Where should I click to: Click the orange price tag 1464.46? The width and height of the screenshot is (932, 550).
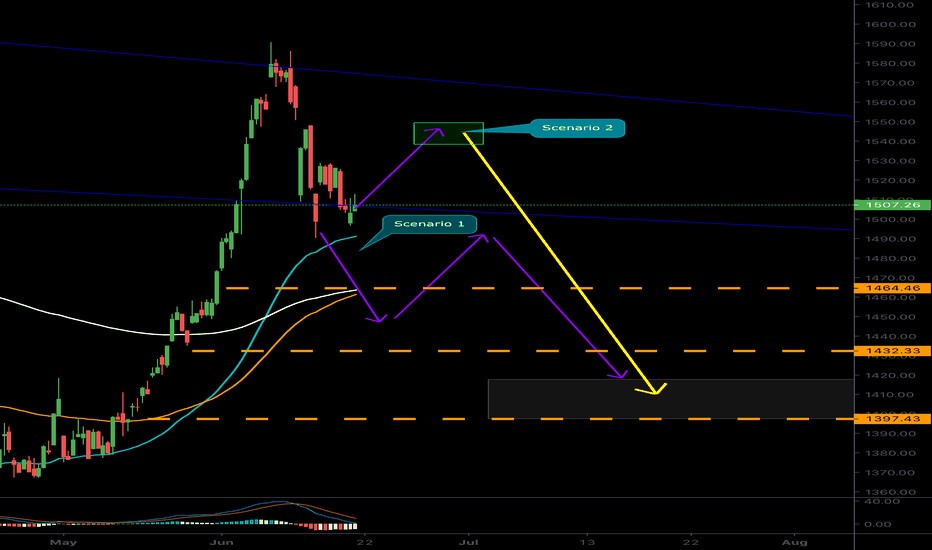[x=893, y=288]
